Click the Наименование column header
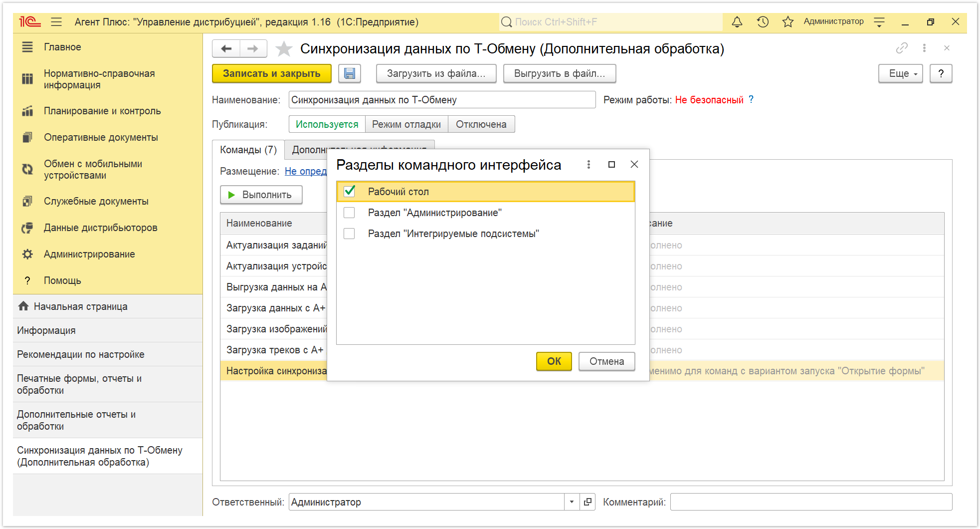The height and width of the screenshot is (529, 980). pos(274,223)
